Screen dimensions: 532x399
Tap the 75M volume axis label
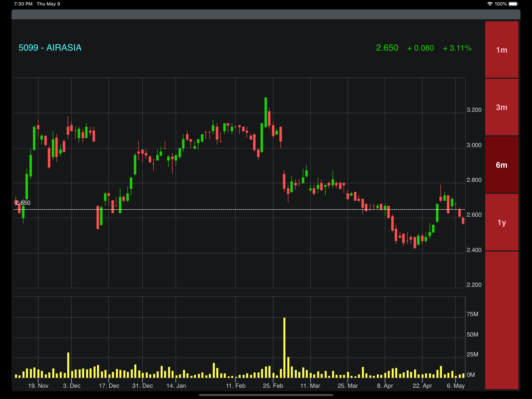coord(472,314)
